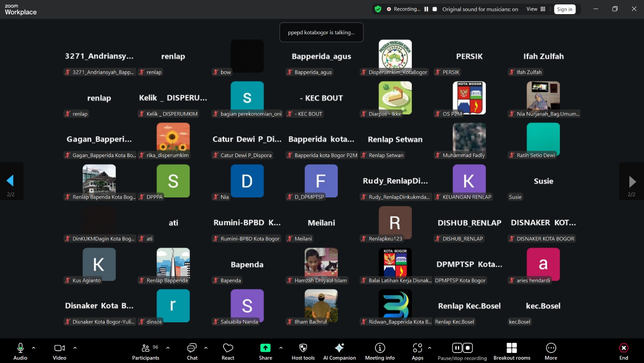Toggle camera with Video button

tap(59, 351)
